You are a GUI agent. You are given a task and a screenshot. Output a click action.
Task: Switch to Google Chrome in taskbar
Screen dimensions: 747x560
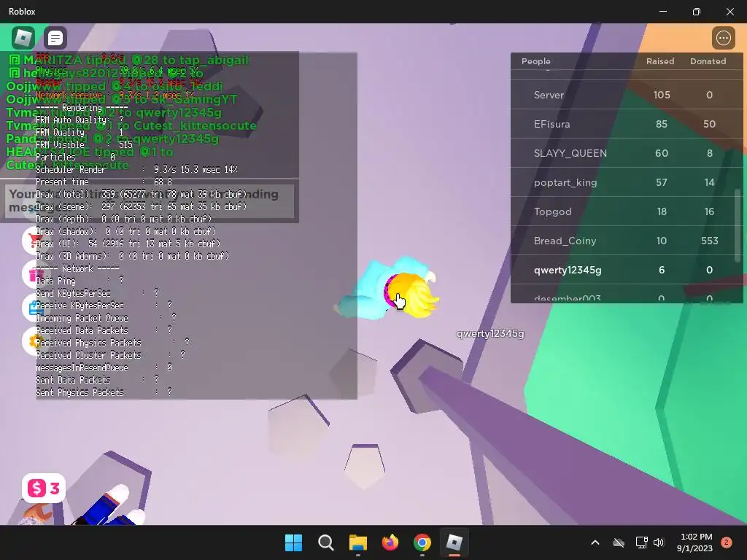coord(422,542)
